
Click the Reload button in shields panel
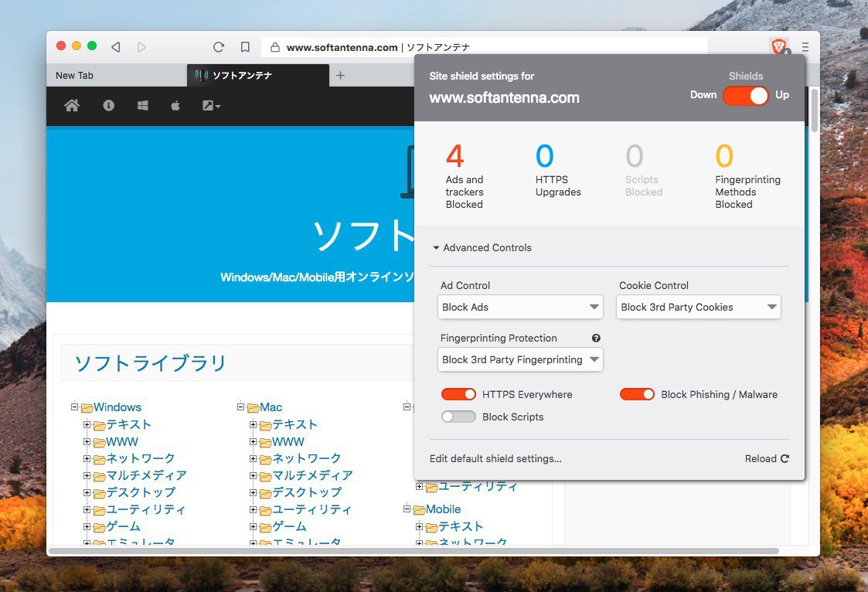click(x=767, y=458)
